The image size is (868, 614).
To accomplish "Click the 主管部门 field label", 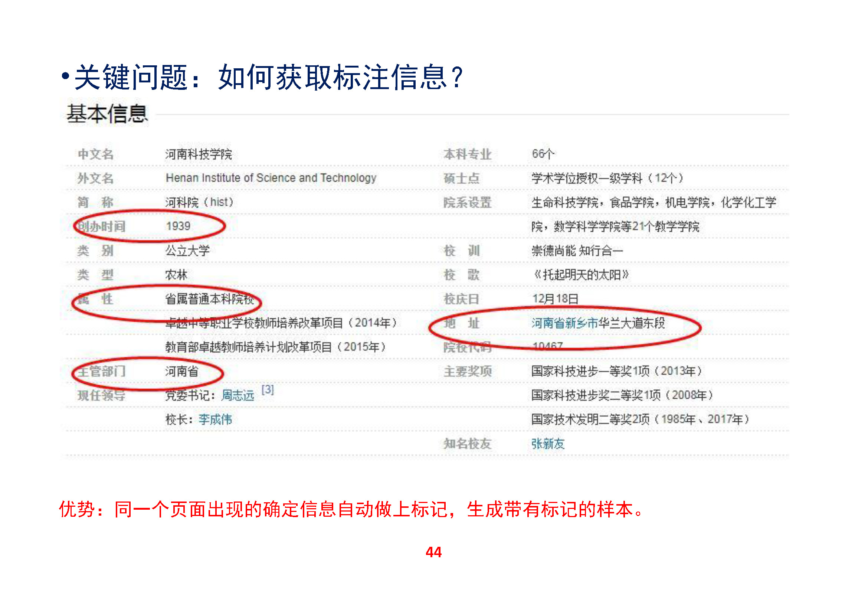I will [101, 371].
